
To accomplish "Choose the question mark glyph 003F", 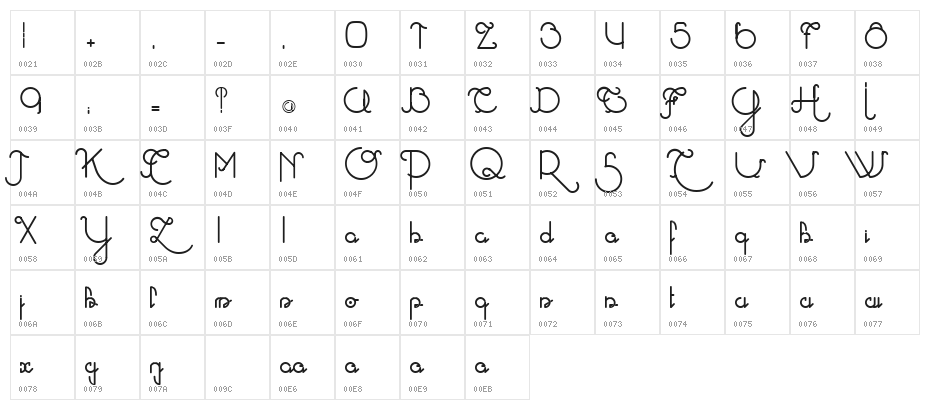I will pyautogui.click(x=237, y=107).
